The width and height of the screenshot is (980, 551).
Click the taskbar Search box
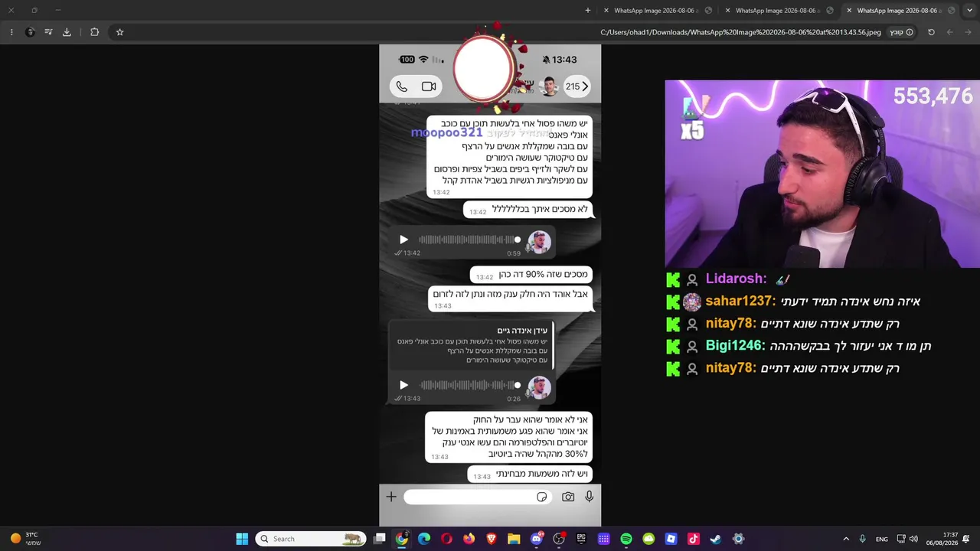coord(310,539)
